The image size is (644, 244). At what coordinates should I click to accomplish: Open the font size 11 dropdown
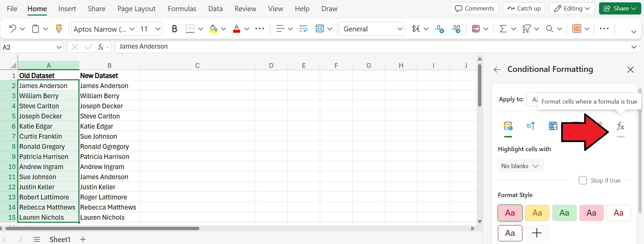(158, 29)
